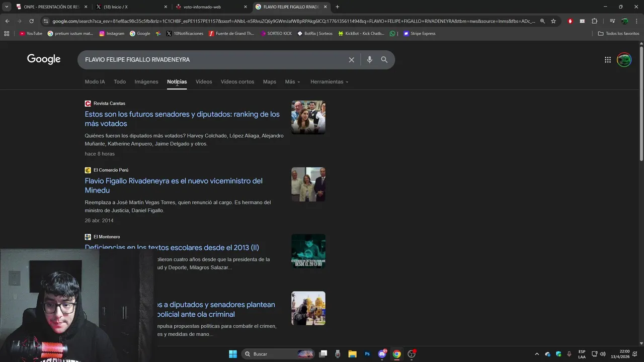The image size is (644, 362).
Task: Focus the Chrome address bar URL
Action: pyautogui.click(x=293, y=21)
